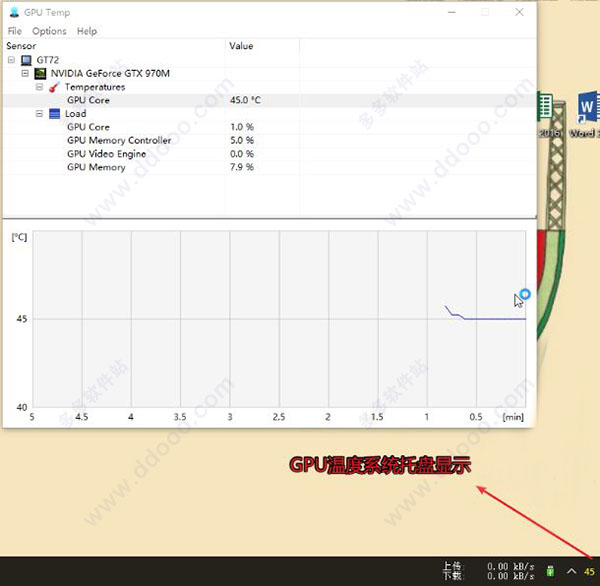Viewport: 600px width, 586px height.
Task: Click the Temperatures thermometer icon
Action: pos(54,87)
